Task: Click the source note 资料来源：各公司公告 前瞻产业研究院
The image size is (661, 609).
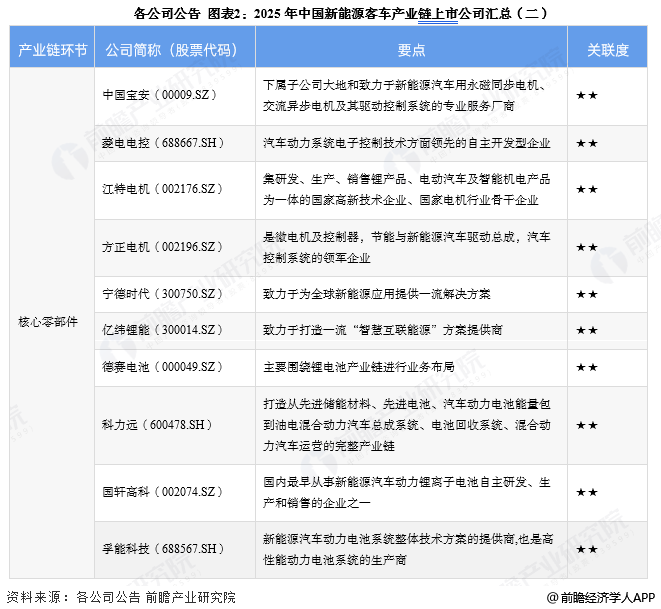Action: click(x=121, y=597)
